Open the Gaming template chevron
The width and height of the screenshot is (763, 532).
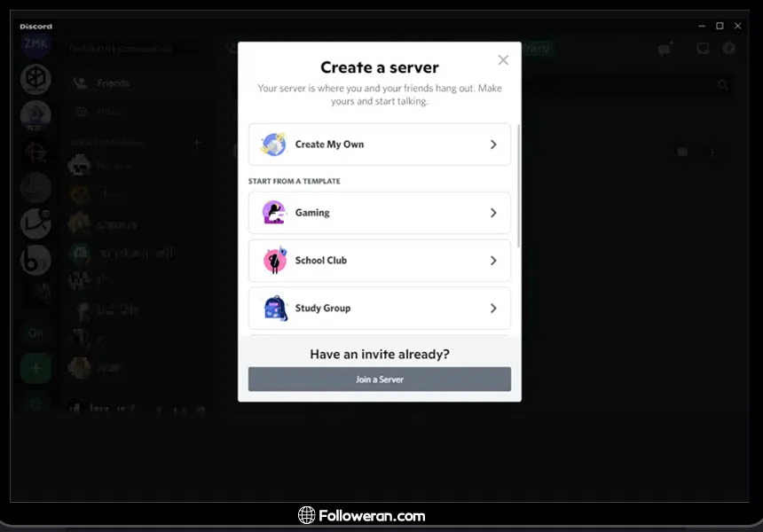pos(493,213)
